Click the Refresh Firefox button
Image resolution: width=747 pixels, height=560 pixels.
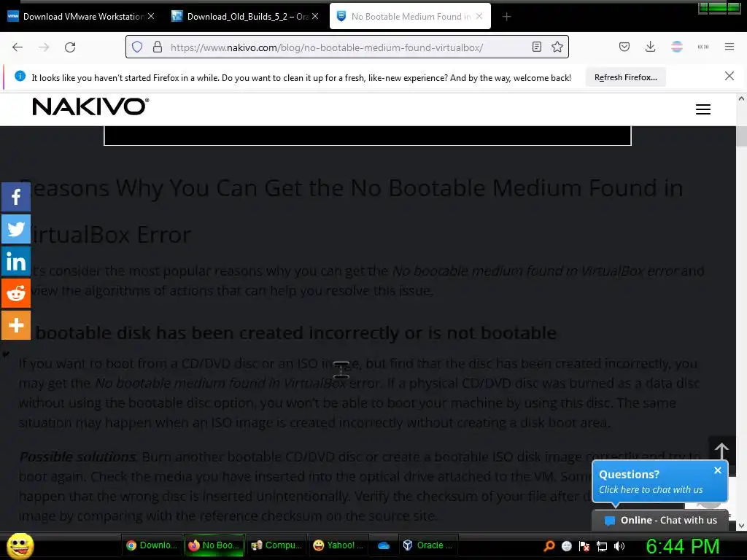point(625,77)
